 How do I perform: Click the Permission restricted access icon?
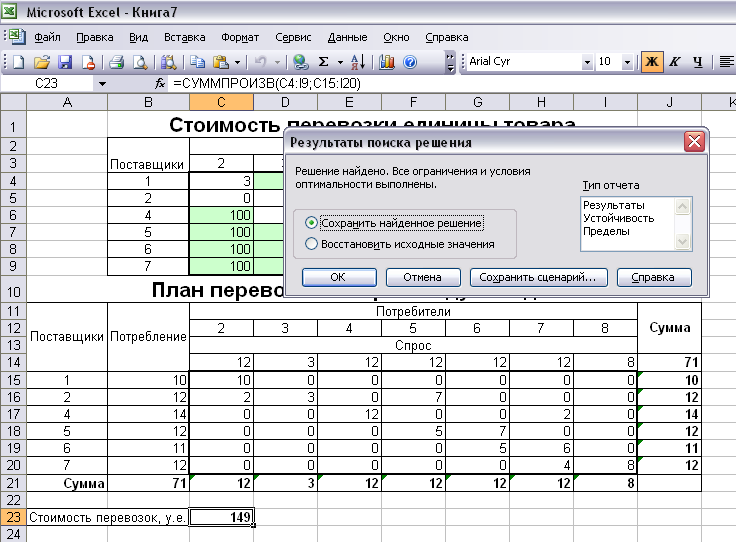88,62
